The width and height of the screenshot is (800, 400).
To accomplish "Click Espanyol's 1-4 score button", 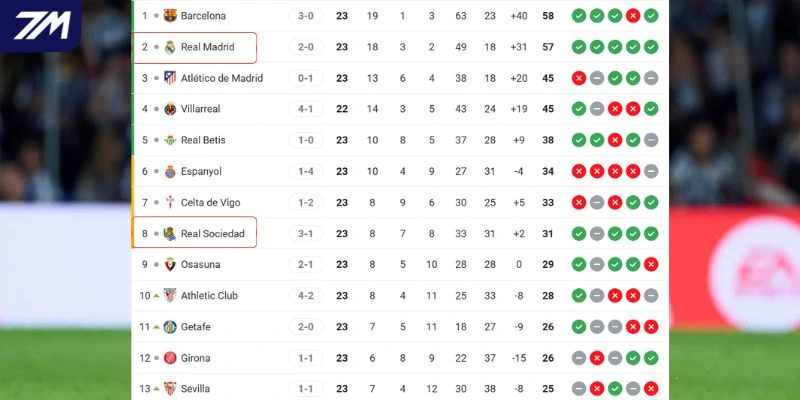I will click(x=305, y=171).
